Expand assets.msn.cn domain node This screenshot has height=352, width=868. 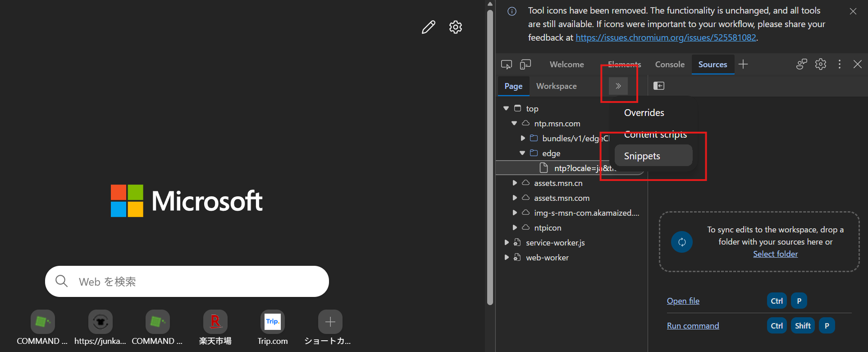coord(515,183)
